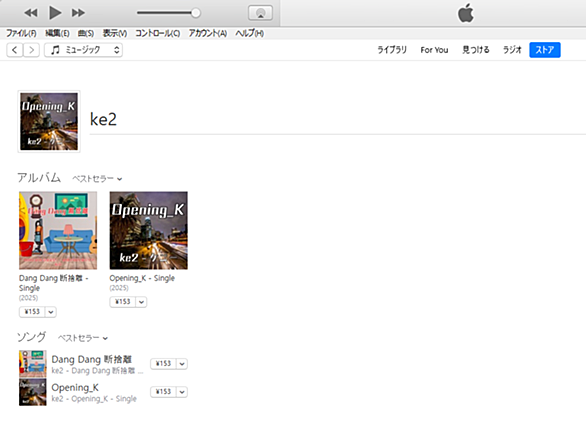Open the 編集(E) menu
The image size is (586, 439).
[57, 33]
